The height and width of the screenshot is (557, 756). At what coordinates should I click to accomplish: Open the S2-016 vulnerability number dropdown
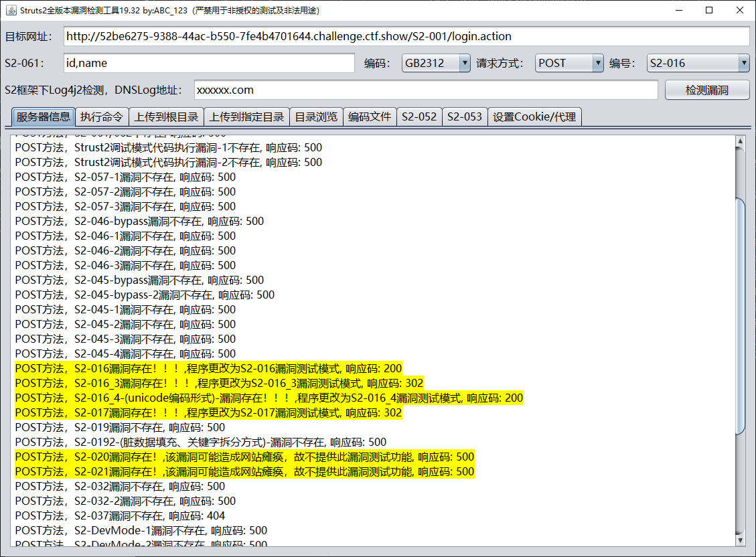pos(698,63)
